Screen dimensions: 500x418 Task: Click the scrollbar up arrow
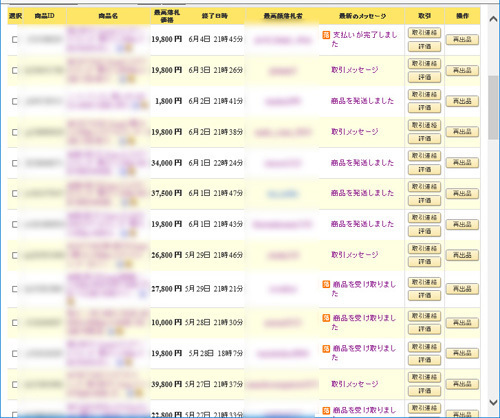tap(493, 19)
